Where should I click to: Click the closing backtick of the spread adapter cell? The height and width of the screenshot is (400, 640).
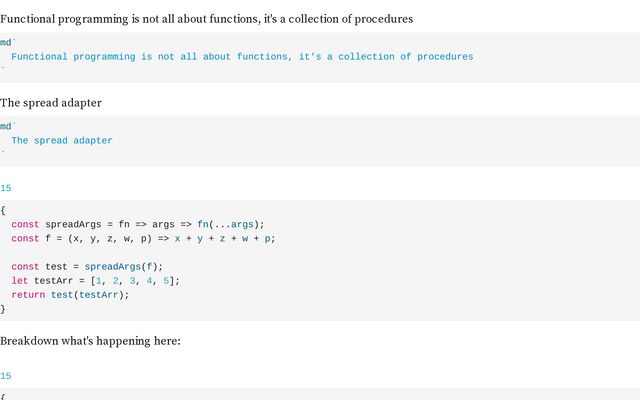click(2, 153)
